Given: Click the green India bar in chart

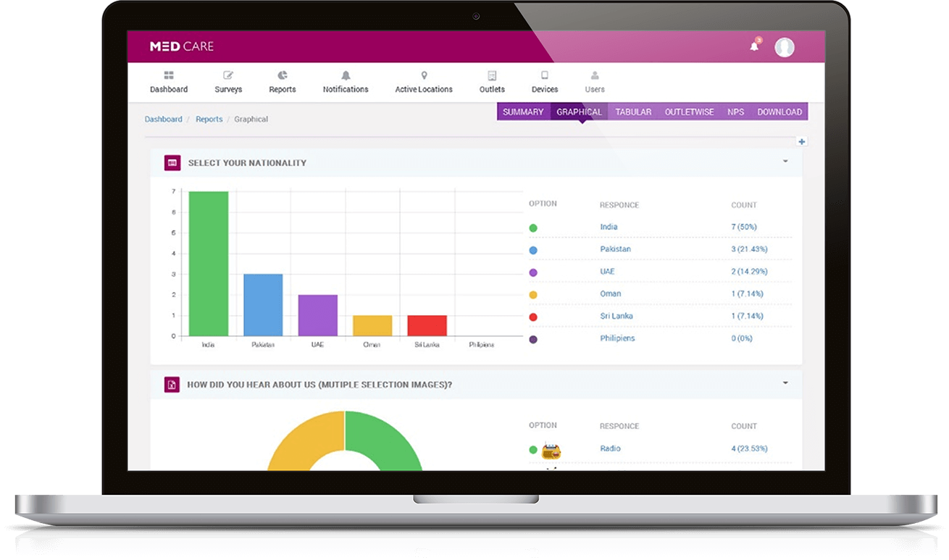Looking at the screenshot, I should 209,264.
